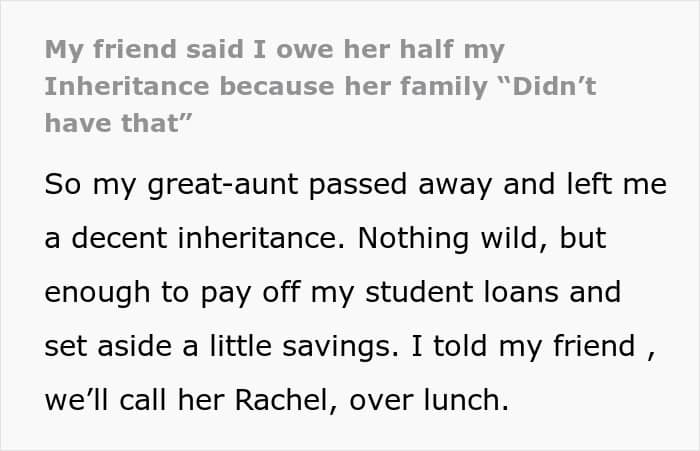The image size is (700, 451).
Task: Click the words "student loans" in the paragraph
Action: click(462, 292)
